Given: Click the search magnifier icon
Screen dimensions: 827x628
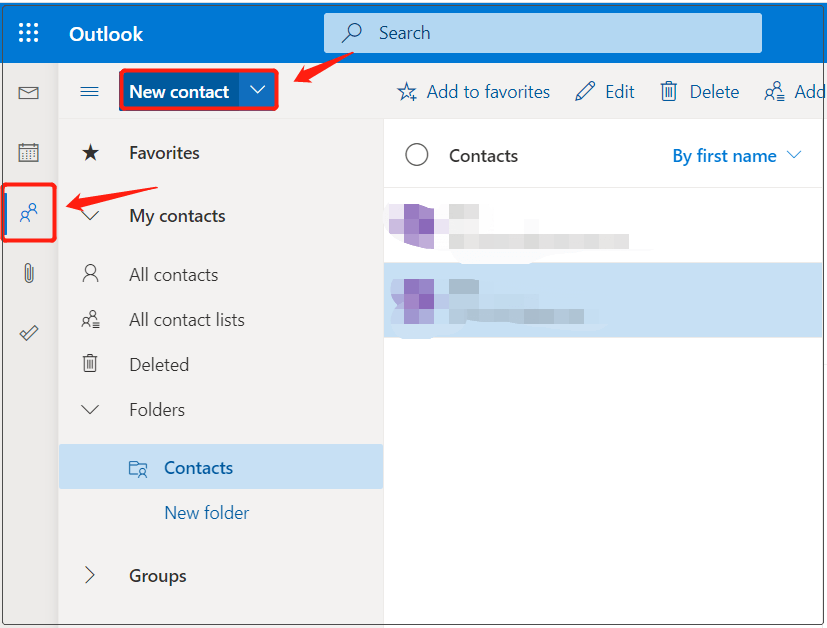Looking at the screenshot, I should pyautogui.click(x=351, y=33).
